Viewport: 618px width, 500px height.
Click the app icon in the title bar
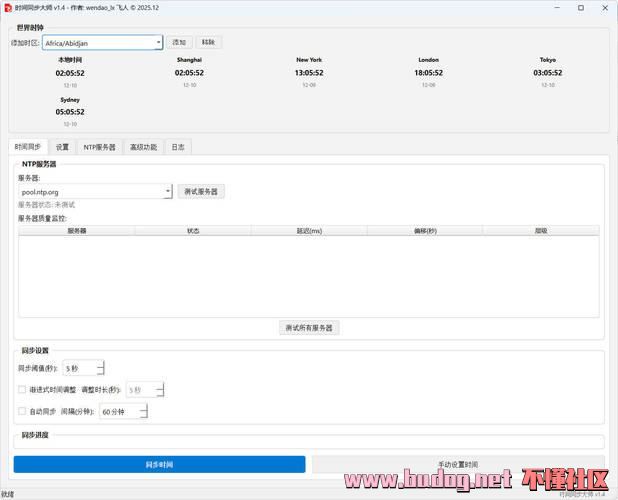point(8,7)
